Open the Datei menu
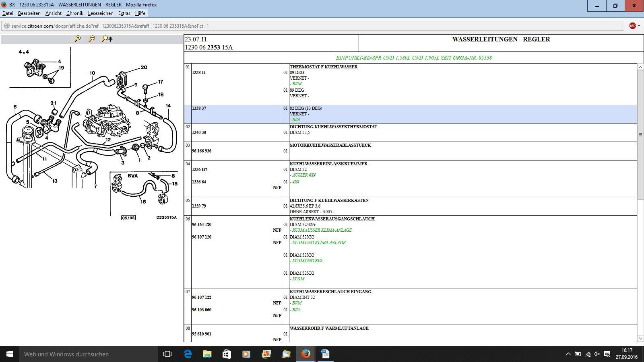This screenshot has width=644, height=362. pyautogui.click(x=8, y=13)
